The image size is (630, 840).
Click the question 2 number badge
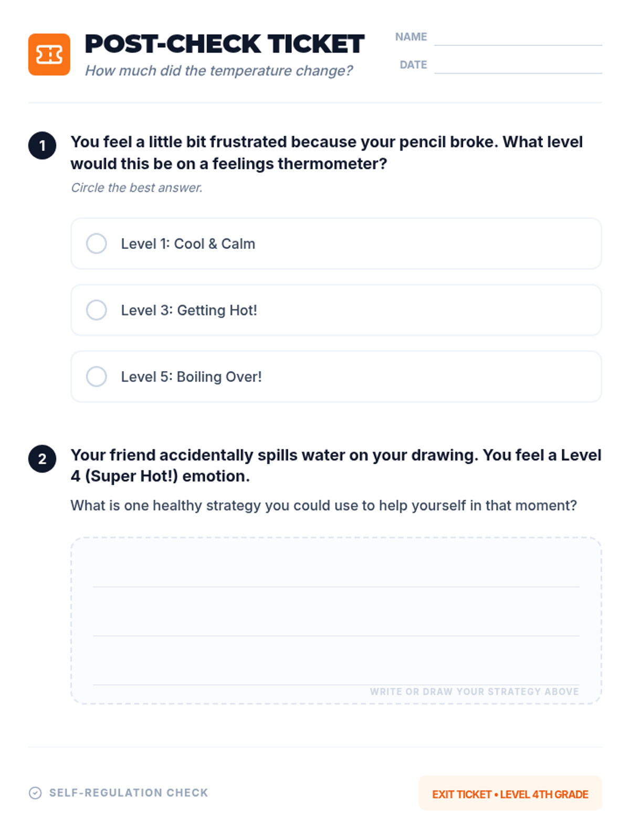pyautogui.click(x=43, y=459)
